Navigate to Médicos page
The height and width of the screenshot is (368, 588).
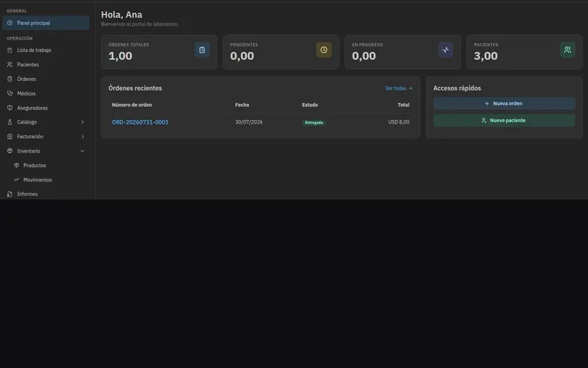click(46, 93)
